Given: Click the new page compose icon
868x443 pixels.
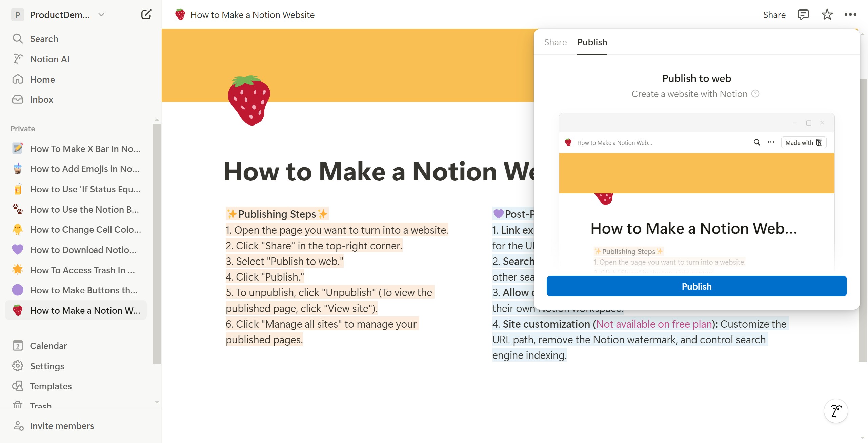Looking at the screenshot, I should point(146,15).
